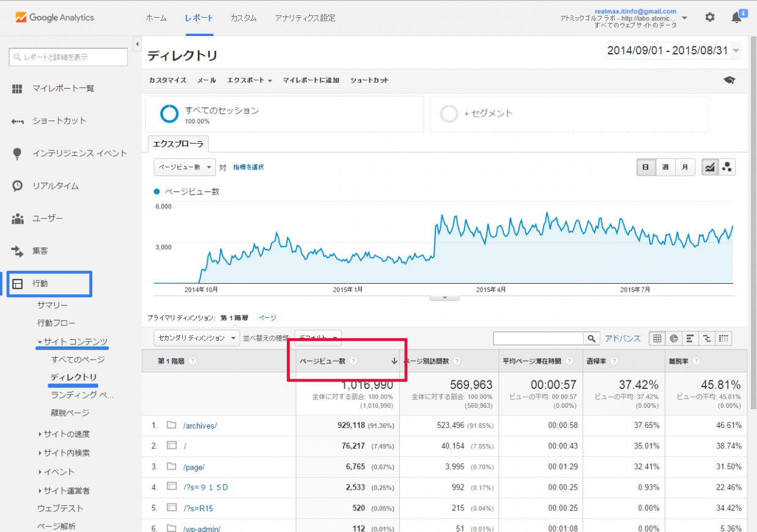Click the sidebar report search field

68,57
